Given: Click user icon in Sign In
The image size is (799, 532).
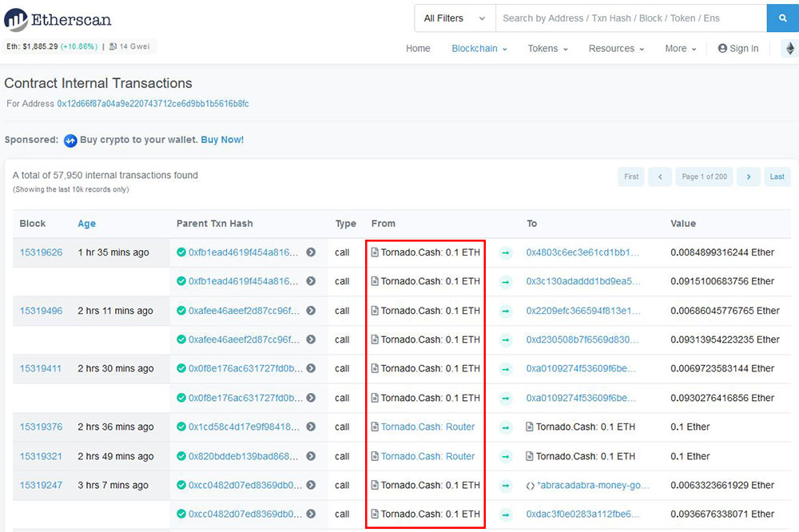Looking at the screenshot, I should tap(722, 49).
